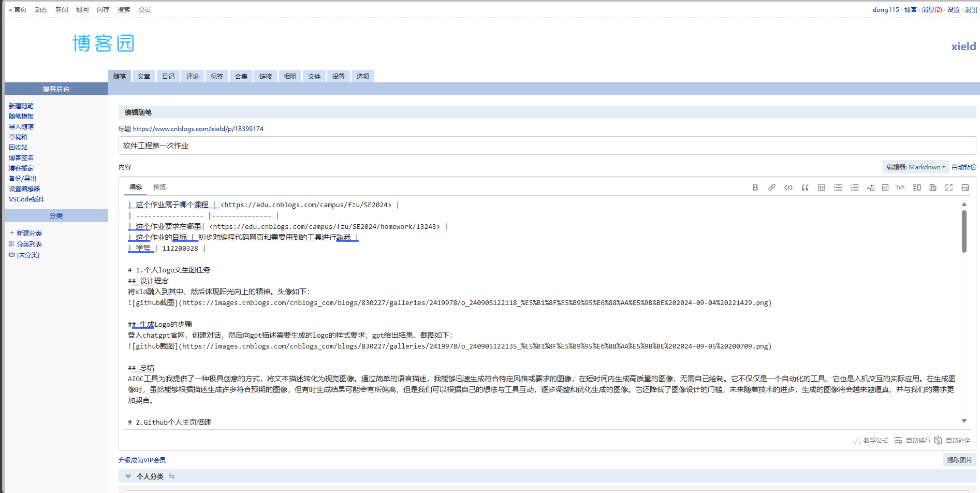
Task: Insert code block using code icon
Action: coord(788,187)
